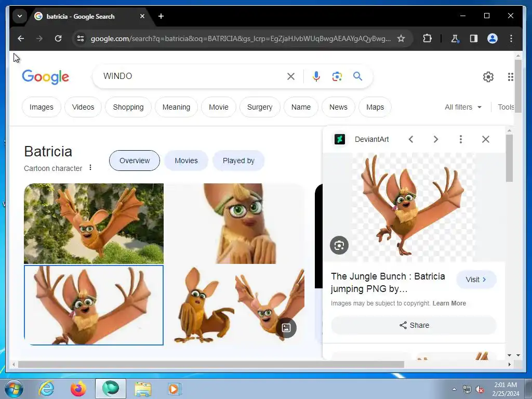
Task: View all images via gallery icon
Action: [x=286, y=328]
